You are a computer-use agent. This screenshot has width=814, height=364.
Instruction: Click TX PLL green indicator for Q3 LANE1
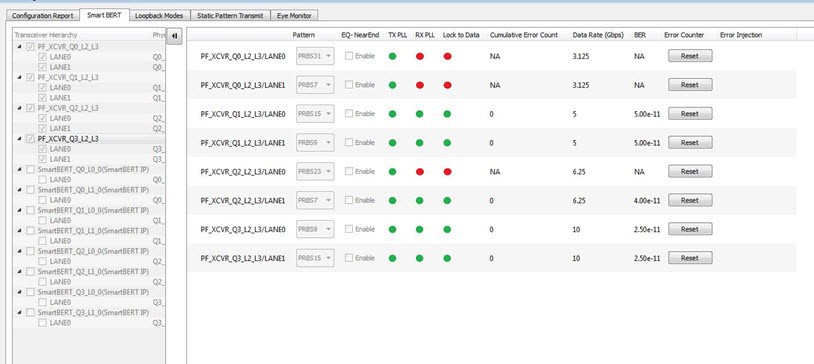click(392, 258)
